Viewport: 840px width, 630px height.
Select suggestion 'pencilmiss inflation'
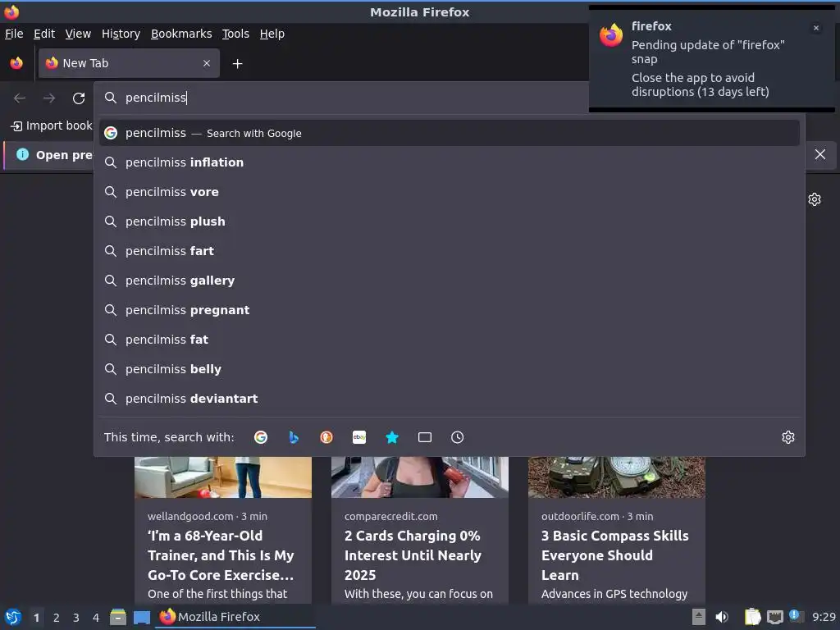449,162
